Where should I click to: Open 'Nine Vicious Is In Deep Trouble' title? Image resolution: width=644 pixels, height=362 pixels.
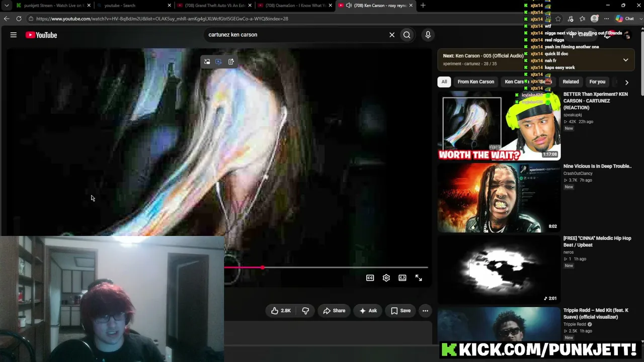pyautogui.click(x=597, y=166)
